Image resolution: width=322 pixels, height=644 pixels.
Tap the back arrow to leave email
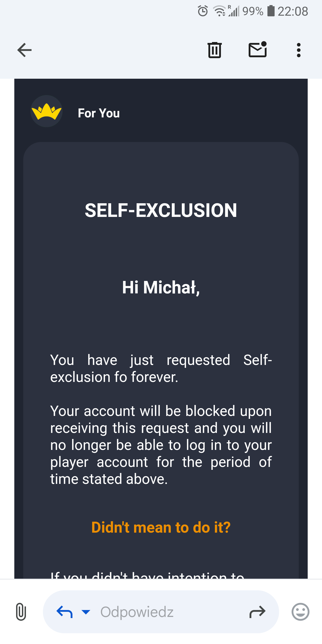[x=24, y=50]
